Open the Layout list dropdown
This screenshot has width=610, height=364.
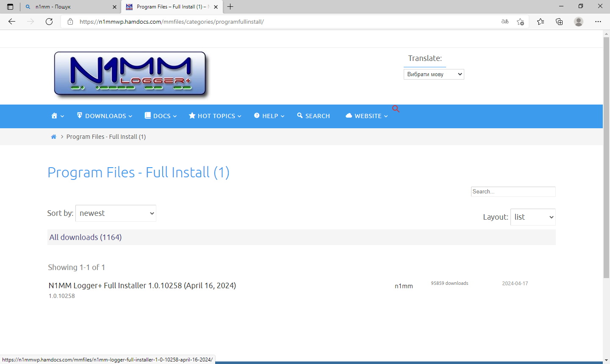pyautogui.click(x=533, y=217)
